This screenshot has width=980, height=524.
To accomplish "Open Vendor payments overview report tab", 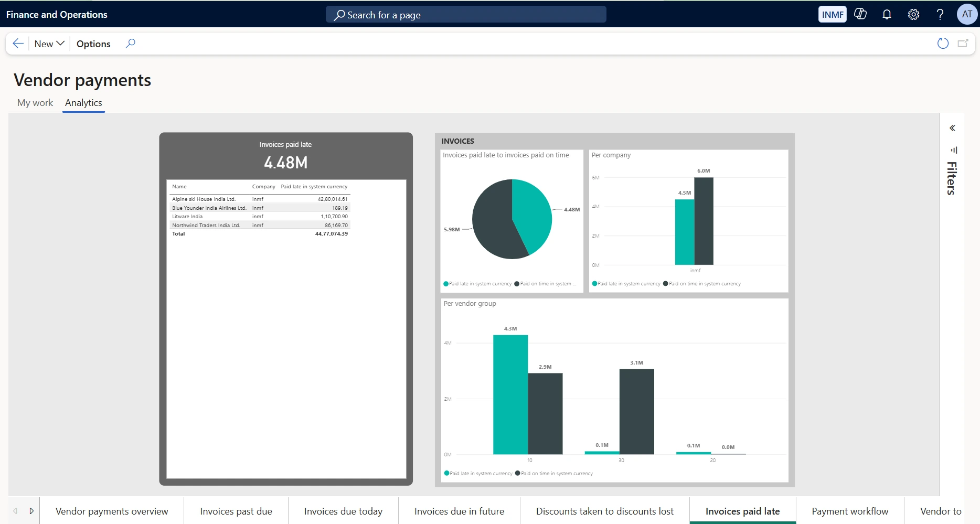I will click(112, 511).
